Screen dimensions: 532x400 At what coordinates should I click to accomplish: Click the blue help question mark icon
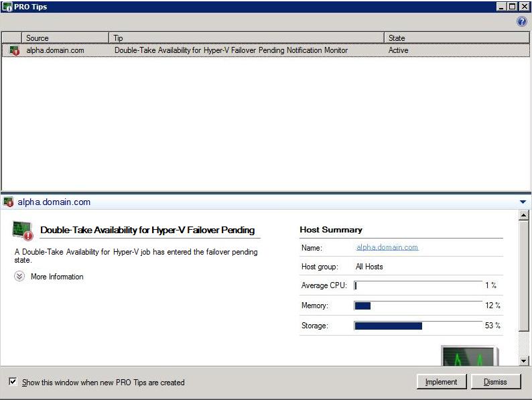coord(521,21)
